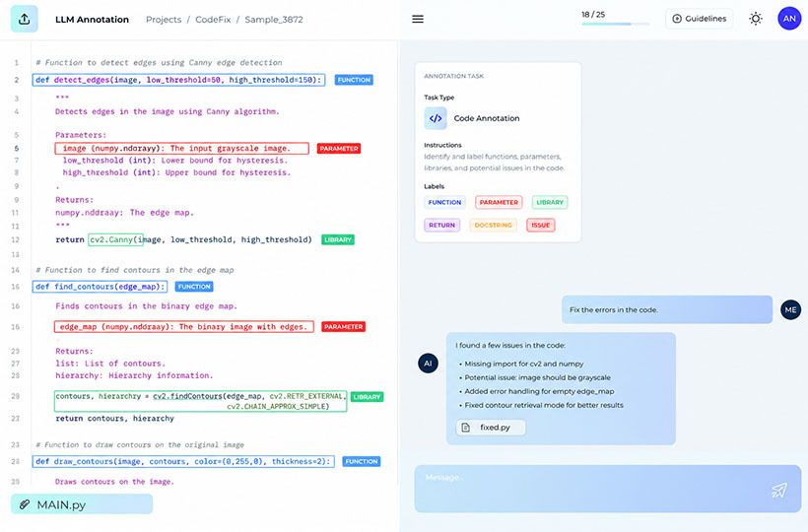Select Sample_3872 breadcrumb
The width and height of the screenshot is (808, 532).
(274, 20)
